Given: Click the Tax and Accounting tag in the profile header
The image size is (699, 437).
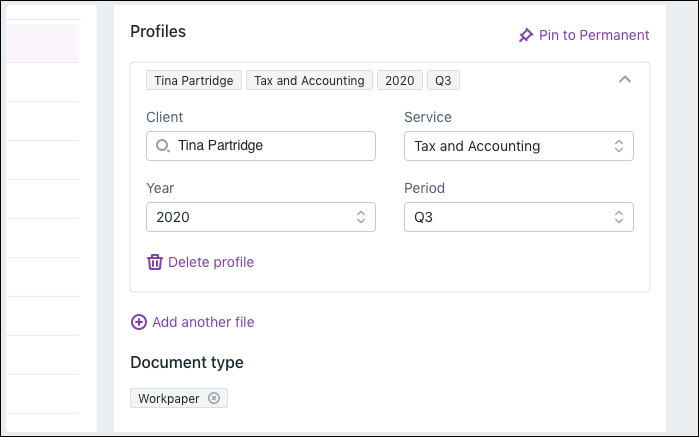Looking at the screenshot, I should click(309, 81).
